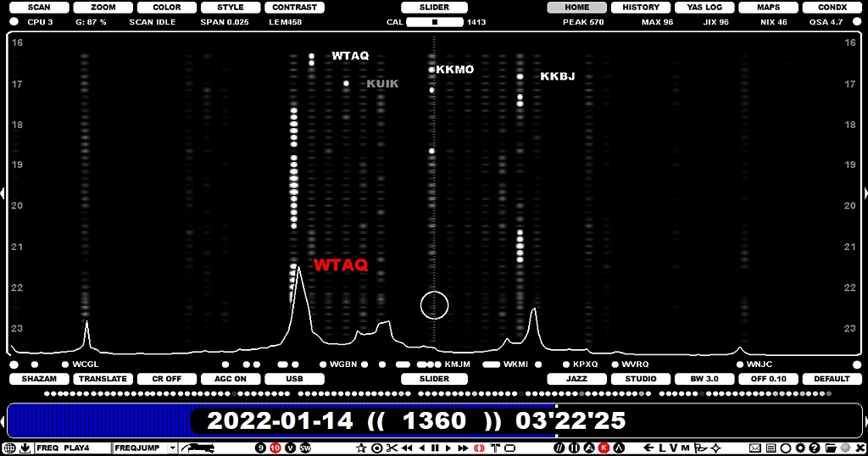868x456 pixels.
Task: Click the globe icon in bottom bar
Action: tap(8, 448)
